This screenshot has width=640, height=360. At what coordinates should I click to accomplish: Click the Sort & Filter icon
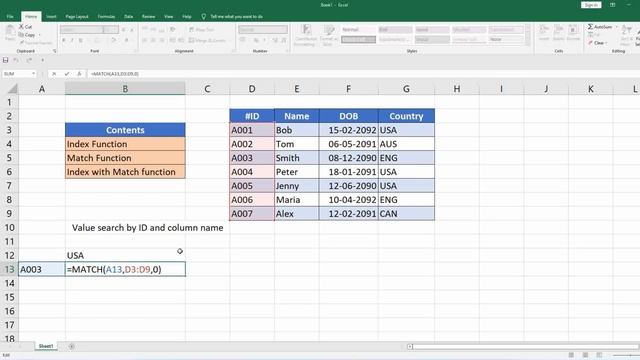point(626,30)
